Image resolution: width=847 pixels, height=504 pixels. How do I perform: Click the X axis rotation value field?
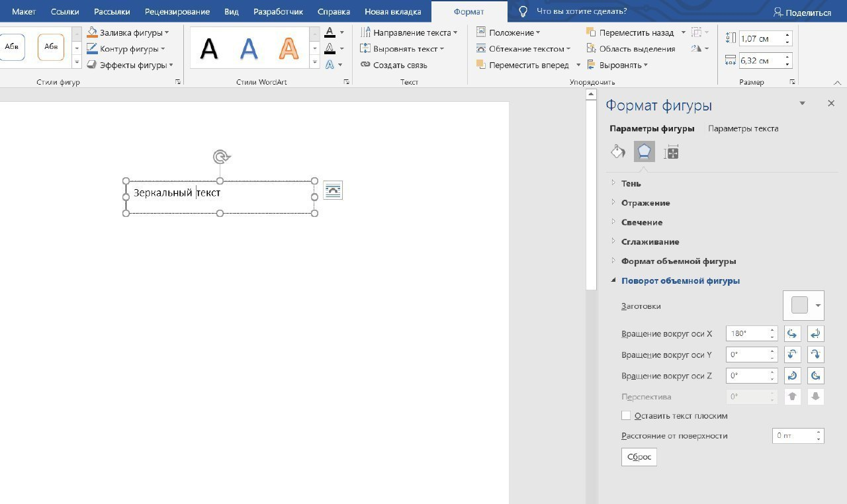[746, 333]
